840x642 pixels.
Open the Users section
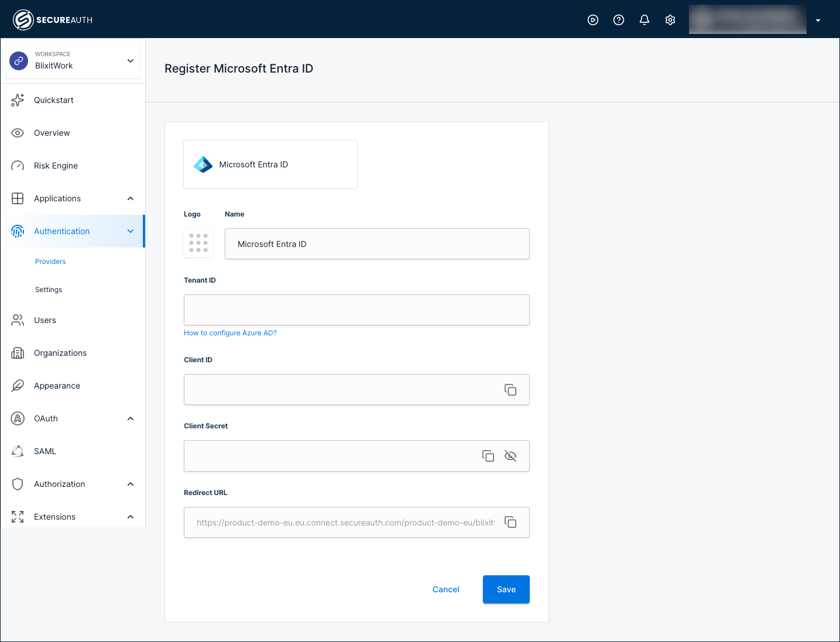(73, 320)
